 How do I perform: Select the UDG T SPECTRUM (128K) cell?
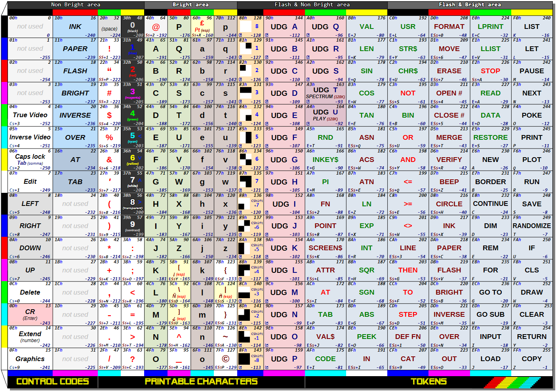[x=325, y=93]
